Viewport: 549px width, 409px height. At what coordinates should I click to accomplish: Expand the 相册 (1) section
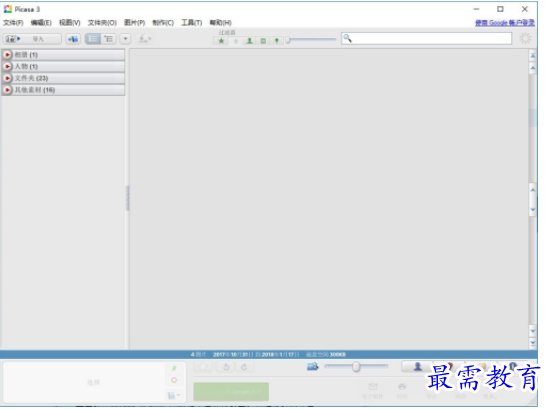tap(63, 55)
